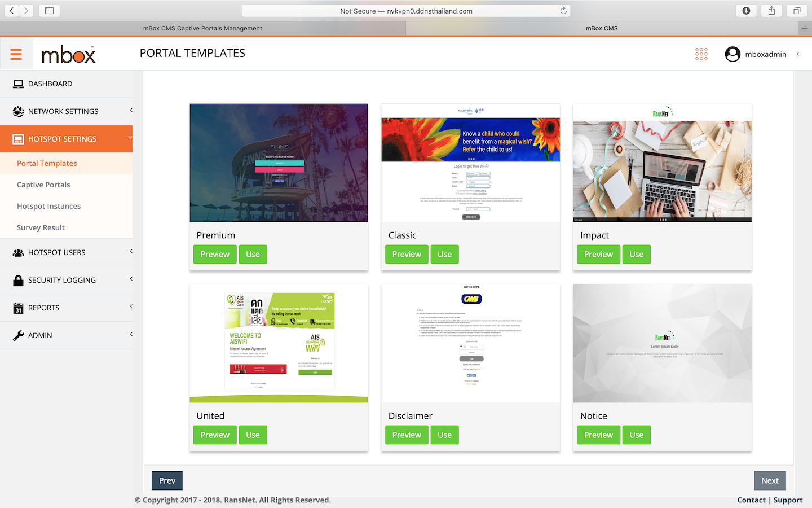
Task: Show all tabs overview icon
Action: pyautogui.click(x=797, y=11)
